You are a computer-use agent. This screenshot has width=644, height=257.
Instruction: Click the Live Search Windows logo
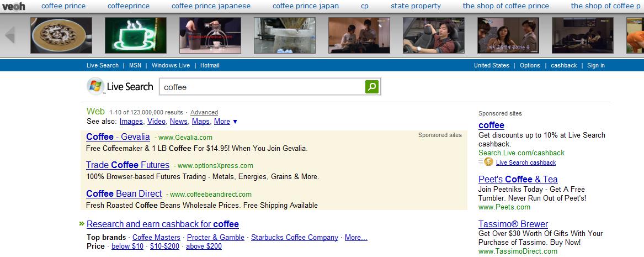(95, 87)
